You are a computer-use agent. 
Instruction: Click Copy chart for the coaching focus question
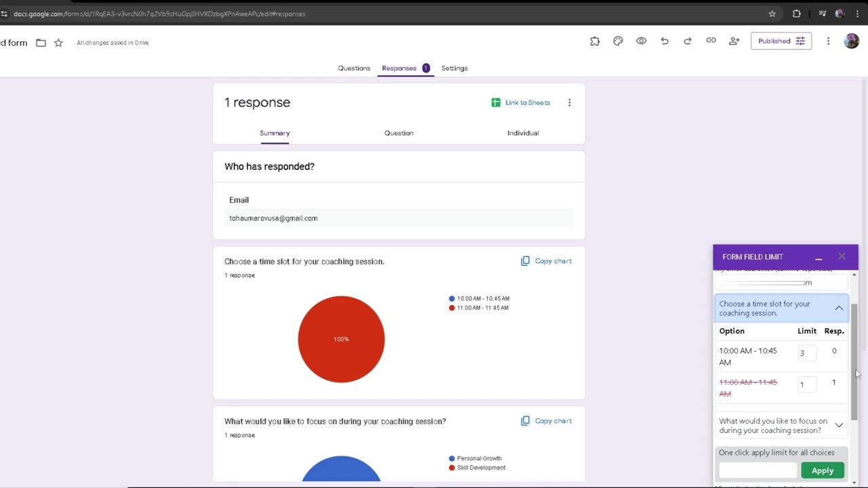tap(553, 421)
